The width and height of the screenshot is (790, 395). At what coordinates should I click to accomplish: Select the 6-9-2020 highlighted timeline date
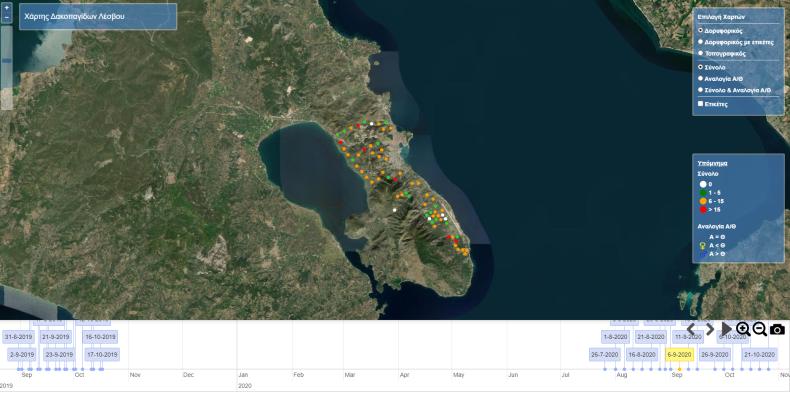click(679, 355)
